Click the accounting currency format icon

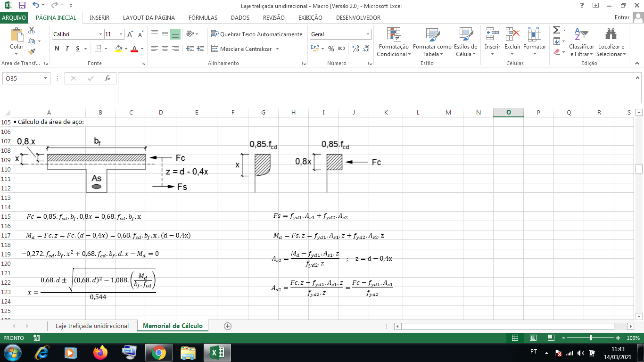[315, 49]
